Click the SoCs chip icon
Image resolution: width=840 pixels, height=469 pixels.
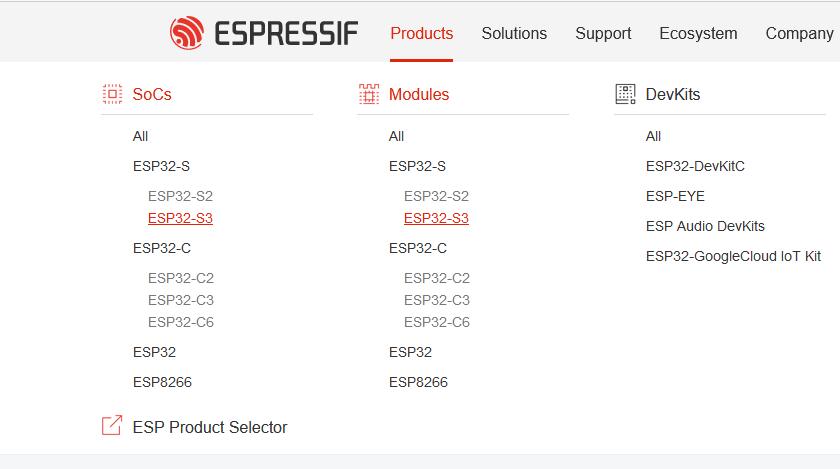coord(112,94)
